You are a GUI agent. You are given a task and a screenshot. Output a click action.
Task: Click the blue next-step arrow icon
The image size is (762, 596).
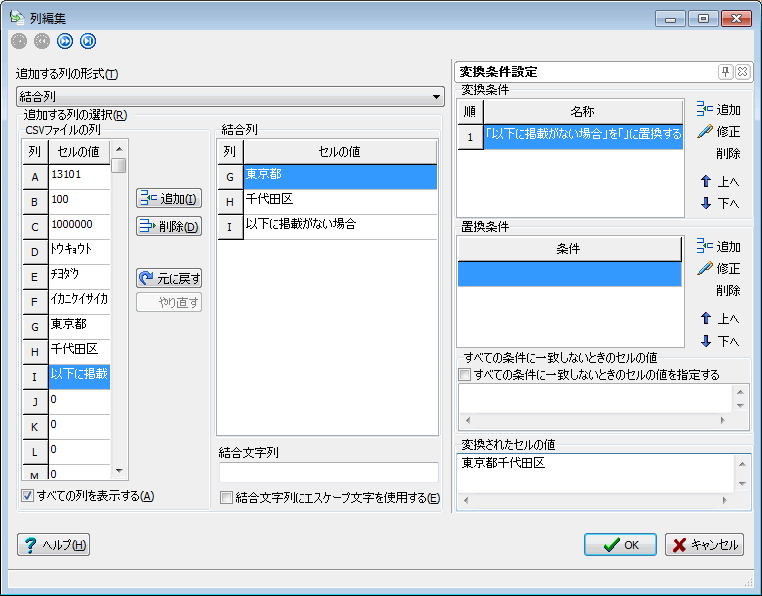[65, 41]
